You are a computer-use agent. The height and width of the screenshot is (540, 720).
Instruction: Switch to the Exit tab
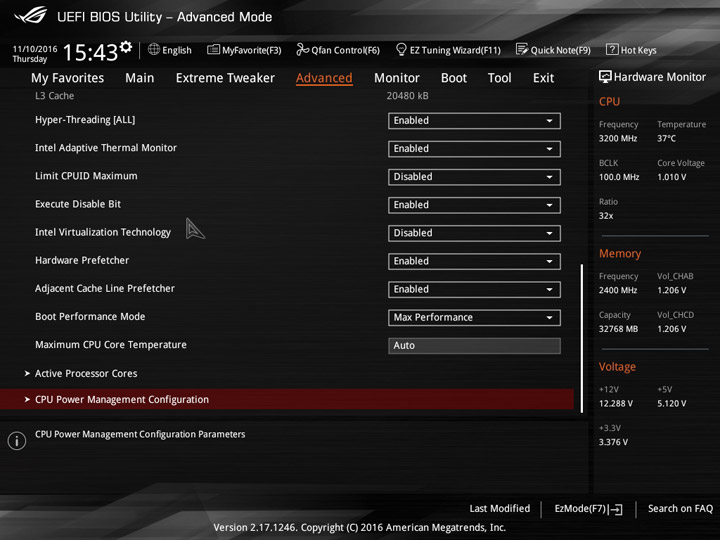[543, 78]
